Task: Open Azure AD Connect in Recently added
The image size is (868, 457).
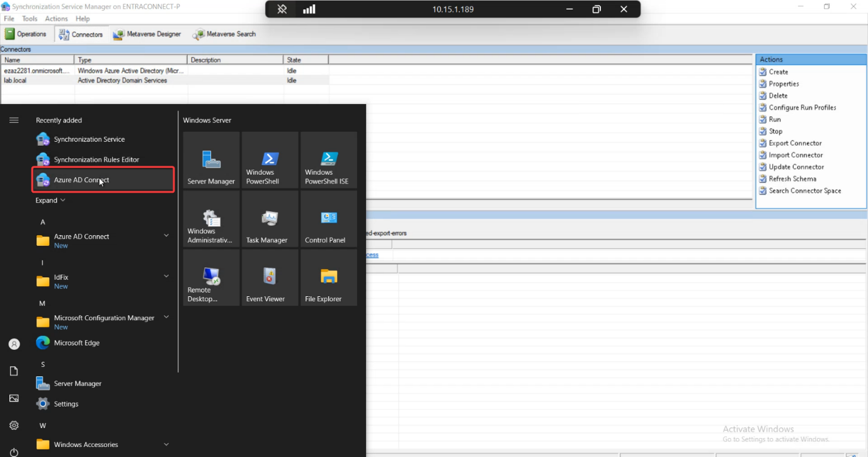Action: [103, 180]
